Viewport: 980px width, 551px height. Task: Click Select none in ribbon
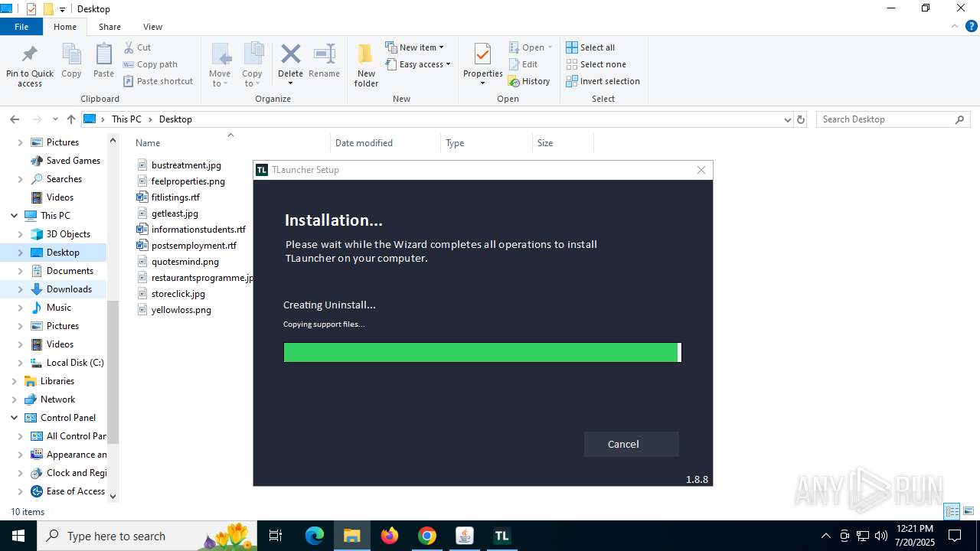click(x=596, y=64)
